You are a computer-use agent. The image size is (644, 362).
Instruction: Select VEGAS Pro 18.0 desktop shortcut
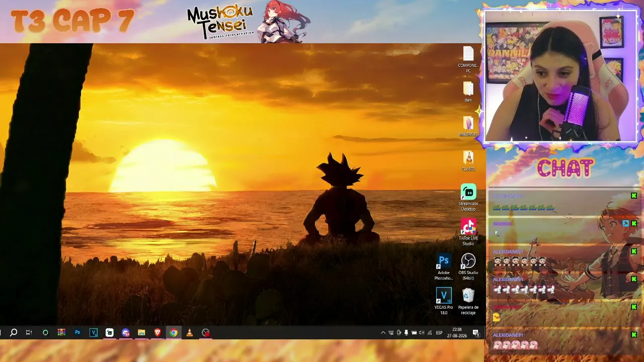tap(443, 302)
